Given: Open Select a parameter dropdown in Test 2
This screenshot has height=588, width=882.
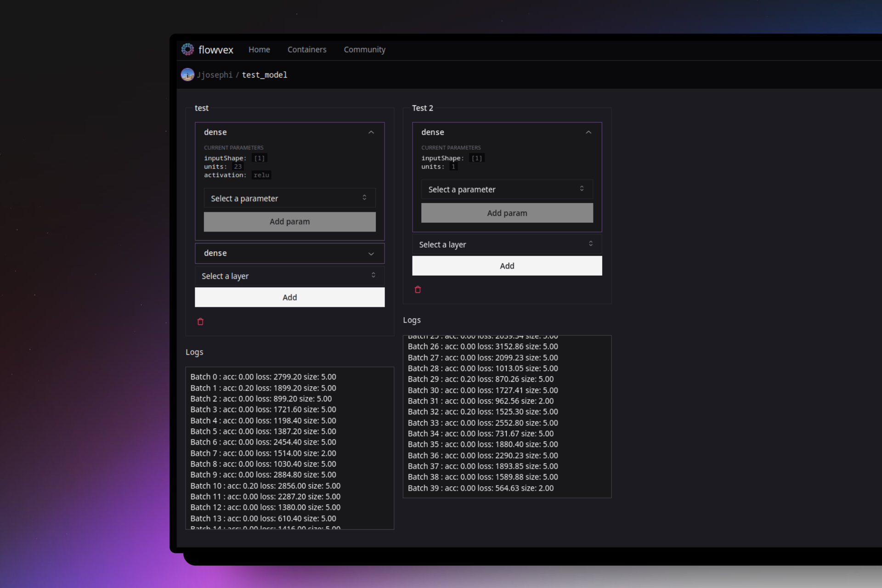Looking at the screenshot, I should pos(507,189).
